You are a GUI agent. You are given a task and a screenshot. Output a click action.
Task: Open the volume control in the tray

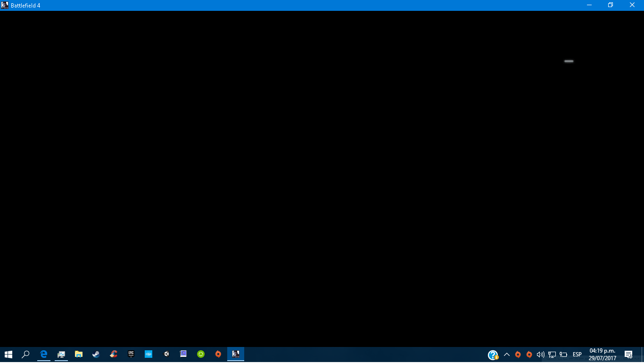(540, 355)
